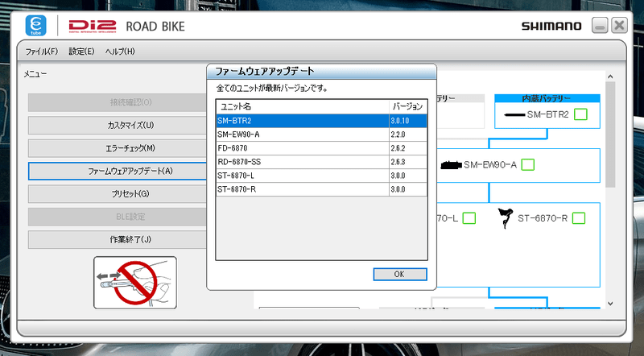
Task: Click the Di2 logo in header
Action: [93, 26]
